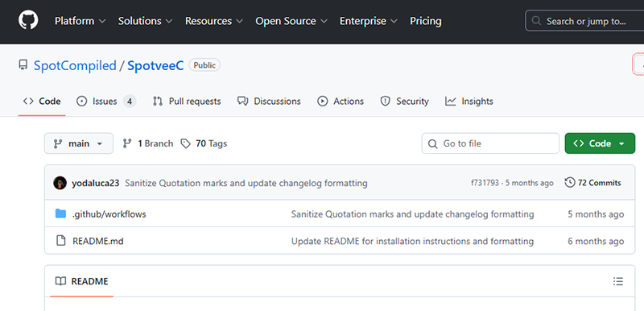The height and width of the screenshot is (311, 644).
Task: Expand the Open Source menu
Action: (x=291, y=21)
